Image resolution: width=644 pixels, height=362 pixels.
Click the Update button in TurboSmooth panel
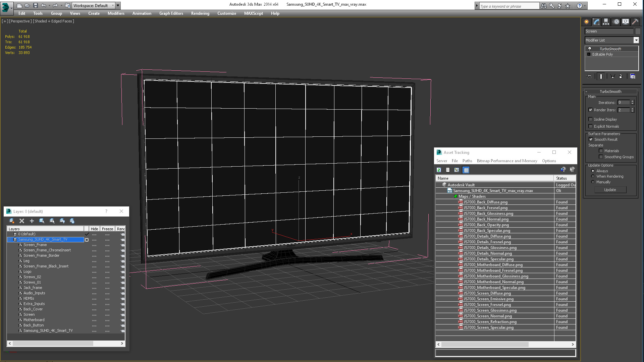[x=610, y=189]
